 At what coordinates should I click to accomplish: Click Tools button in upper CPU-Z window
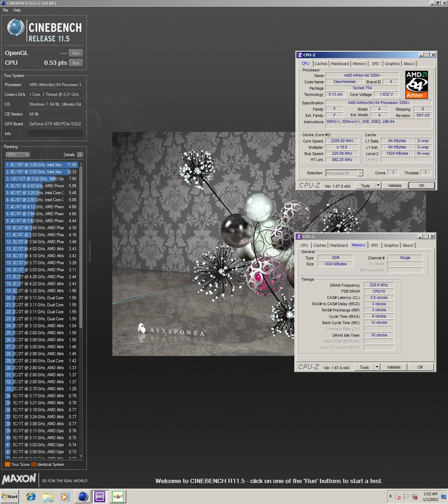pyautogui.click(x=365, y=186)
